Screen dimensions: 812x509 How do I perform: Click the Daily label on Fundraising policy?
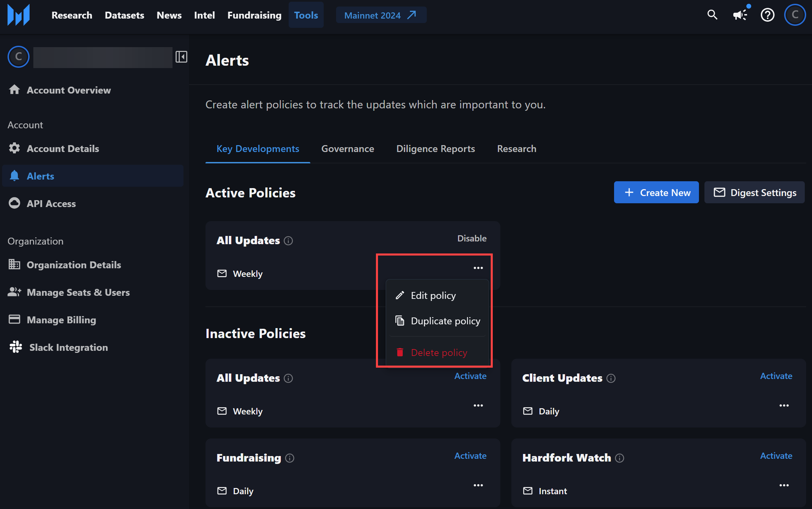pyautogui.click(x=243, y=491)
